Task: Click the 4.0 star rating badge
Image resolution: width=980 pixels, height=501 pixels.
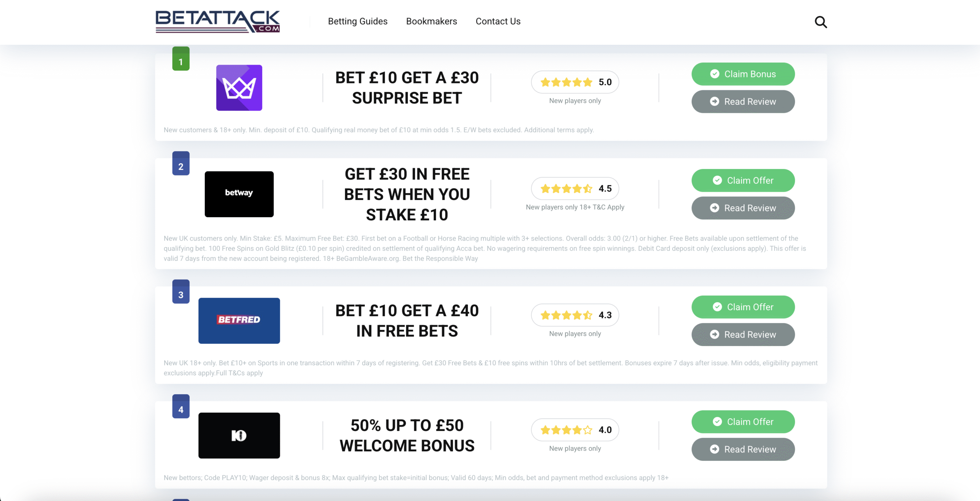Action: click(x=575, y=430)
